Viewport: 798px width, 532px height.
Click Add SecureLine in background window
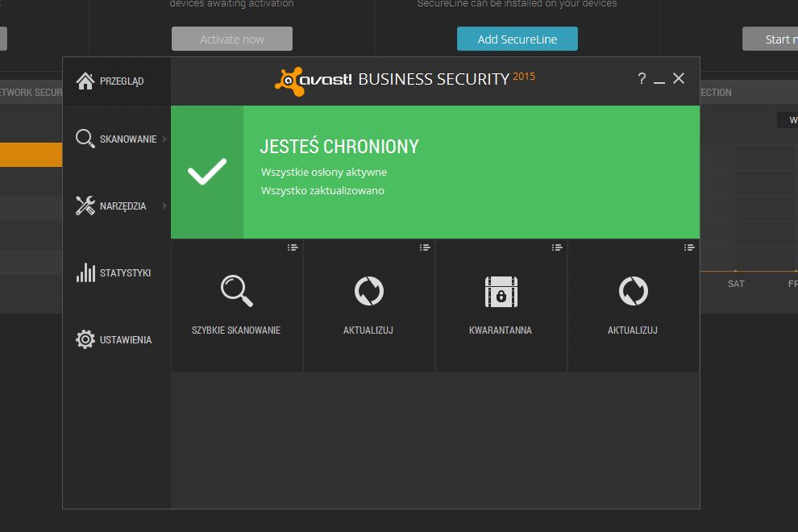(517, 39)
